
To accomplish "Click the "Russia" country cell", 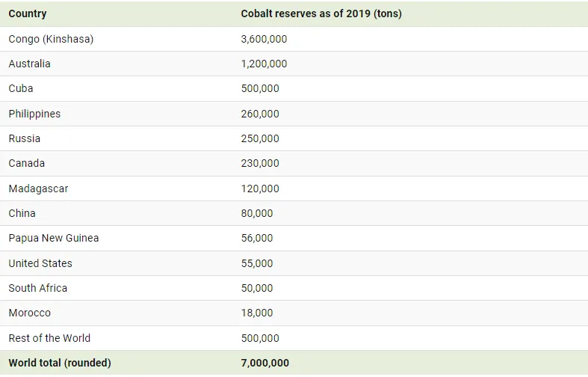I will tap(25, 138).
